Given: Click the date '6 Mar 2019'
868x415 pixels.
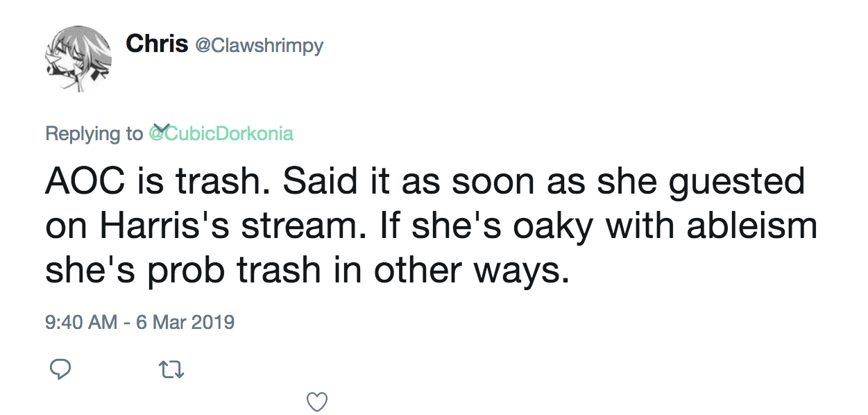Looking at the screenshot, I should [x=185, y=322].
